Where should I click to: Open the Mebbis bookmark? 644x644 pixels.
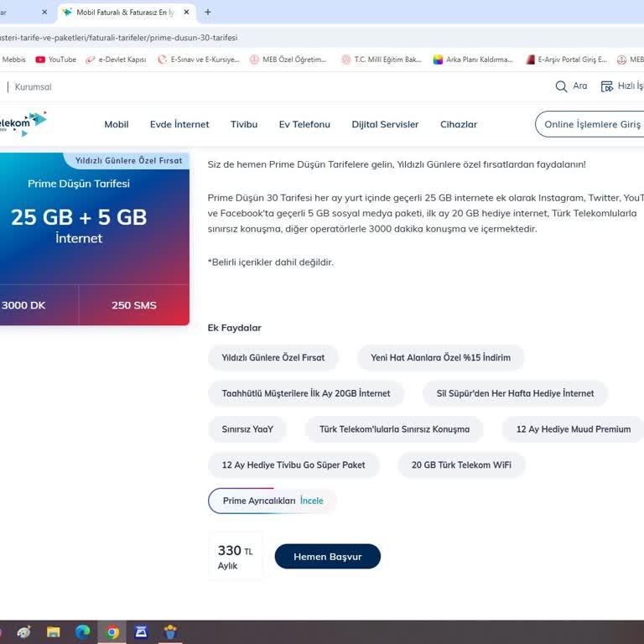point(13,60)
